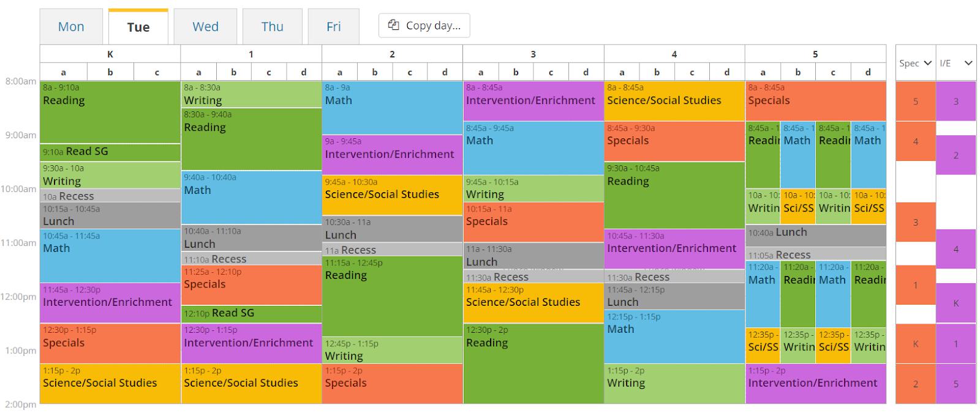Select the Fri tab
The width and height of the screenshot is (980, 416).
pos(333,26)
